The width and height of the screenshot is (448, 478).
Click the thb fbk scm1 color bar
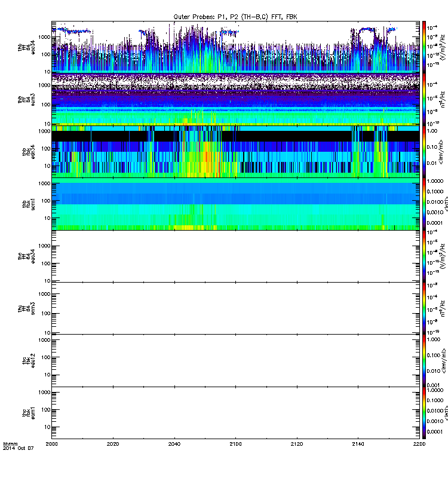click(x=424, y=204)
